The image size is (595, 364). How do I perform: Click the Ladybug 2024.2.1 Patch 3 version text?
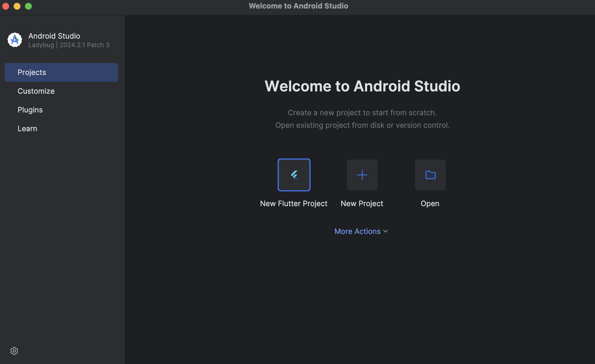coord(69,45)
